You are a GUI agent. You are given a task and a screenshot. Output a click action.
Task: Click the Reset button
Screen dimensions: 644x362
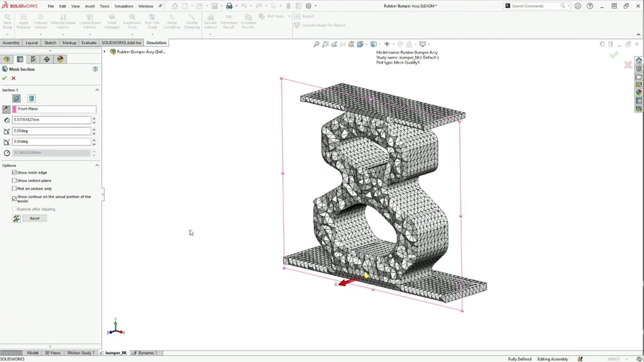point(34,219)
